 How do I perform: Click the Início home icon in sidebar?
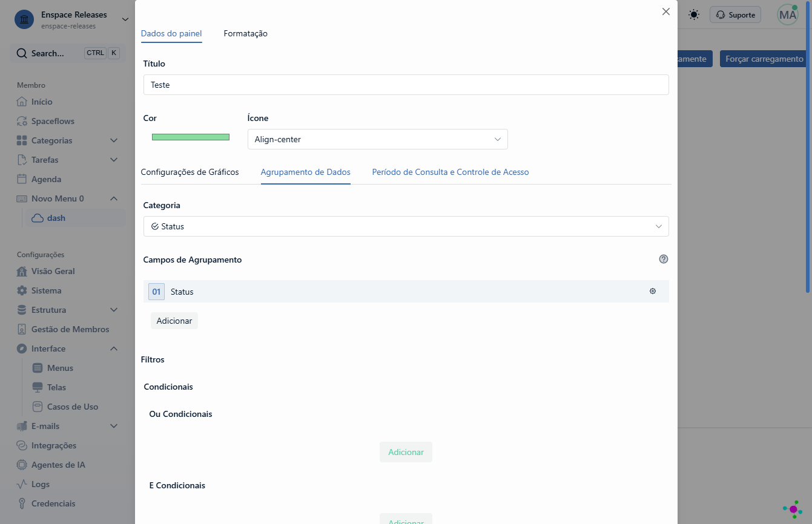pyautogui.click(x=22, y=102)
